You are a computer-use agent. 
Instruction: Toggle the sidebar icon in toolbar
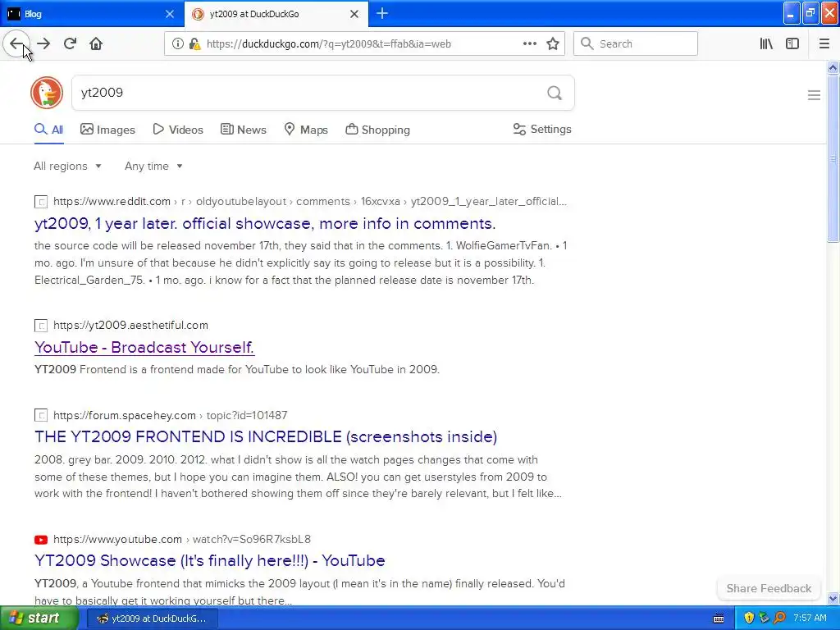click(x=792, y=44)
